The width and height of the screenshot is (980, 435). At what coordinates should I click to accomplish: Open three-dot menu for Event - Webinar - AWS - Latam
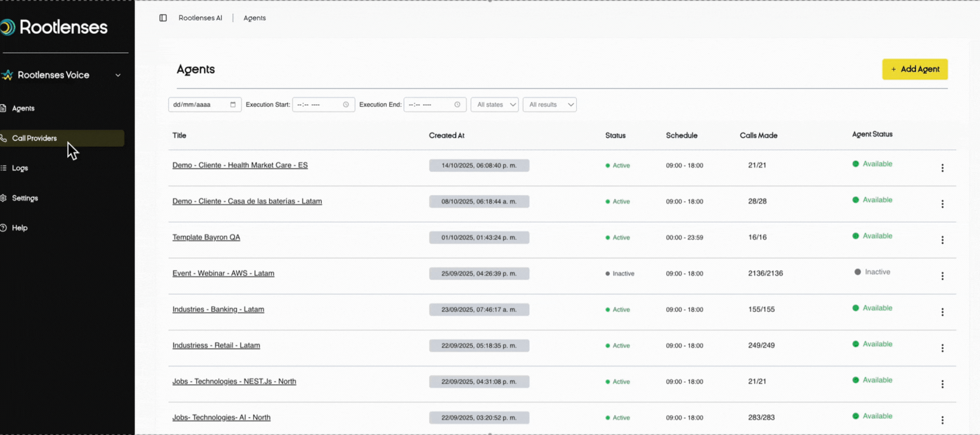[942, 276]
